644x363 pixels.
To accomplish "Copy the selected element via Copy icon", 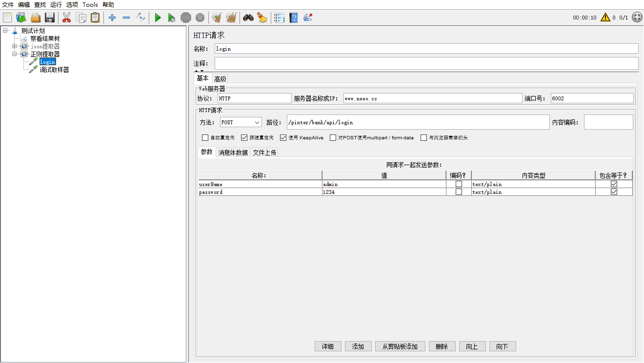I will [81, 18].
